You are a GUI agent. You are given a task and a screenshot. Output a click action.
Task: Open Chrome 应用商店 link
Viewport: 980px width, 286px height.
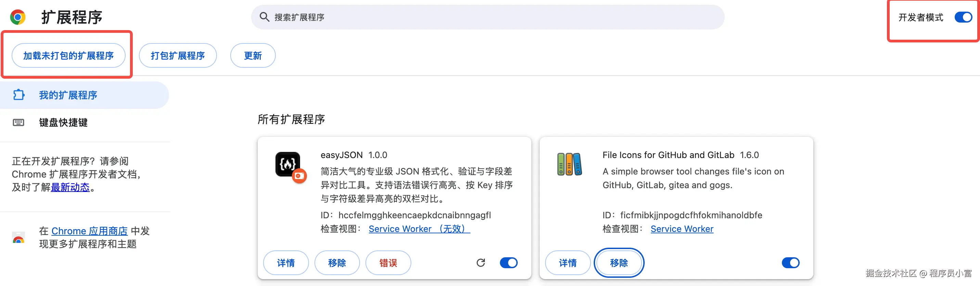pyautogui.click(x=89, y=231)
